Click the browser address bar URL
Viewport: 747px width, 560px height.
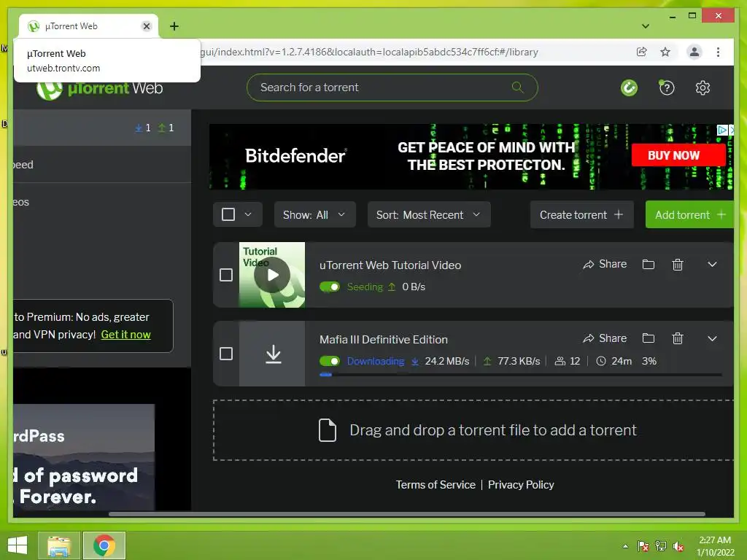point(369,52)
